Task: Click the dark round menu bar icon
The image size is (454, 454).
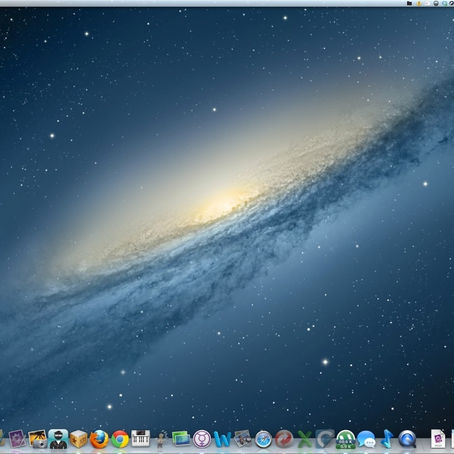Action: [436, 3]
